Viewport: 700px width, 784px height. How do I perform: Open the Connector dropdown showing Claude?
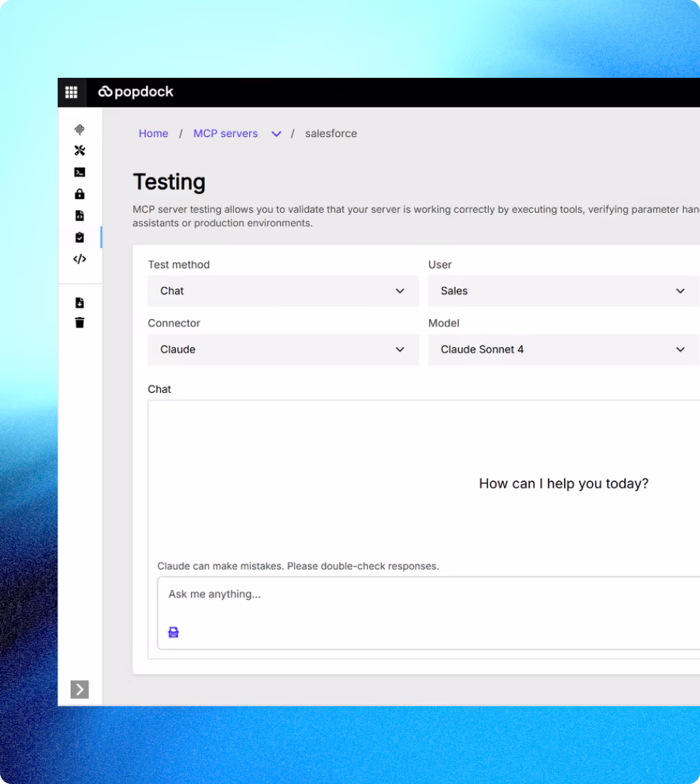(x=283, y=349)
